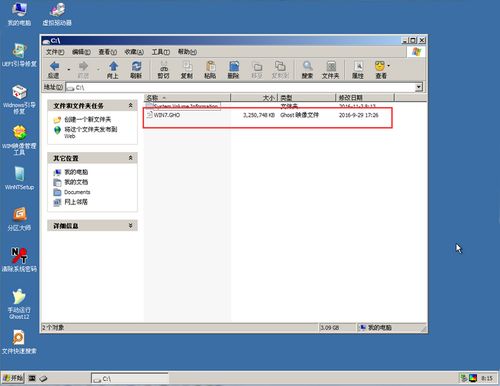Screen dimensions: 500x386
Task: Open the View toolbar button dropdown arrow
Action: (388, 66)
